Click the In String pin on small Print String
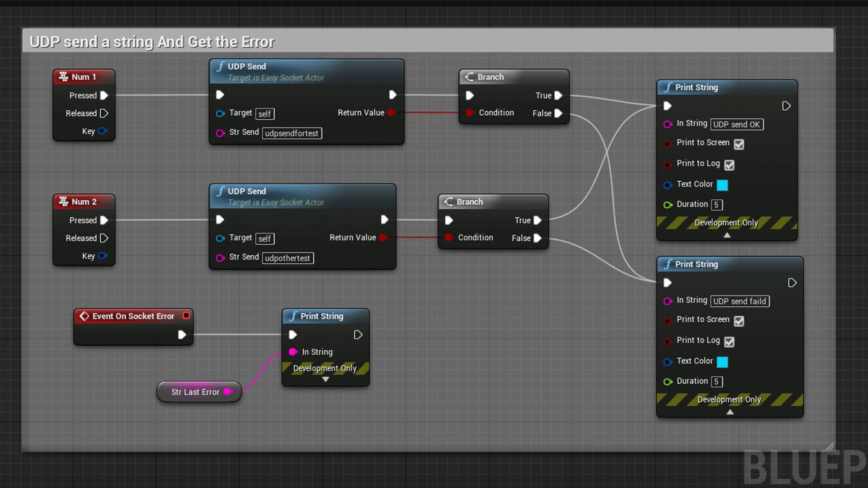The height and width of the screenshot is (488, 868). tap(293, 352)
